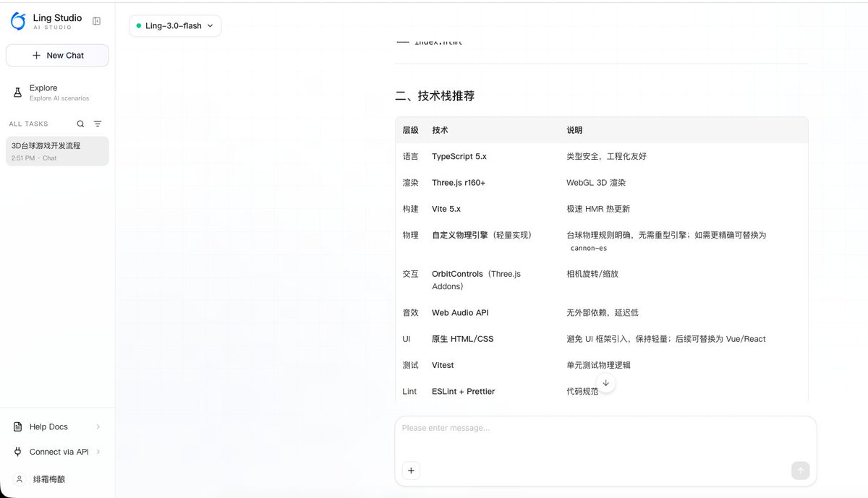Click the 相机旋转/缩放 description

click(592, 274)
